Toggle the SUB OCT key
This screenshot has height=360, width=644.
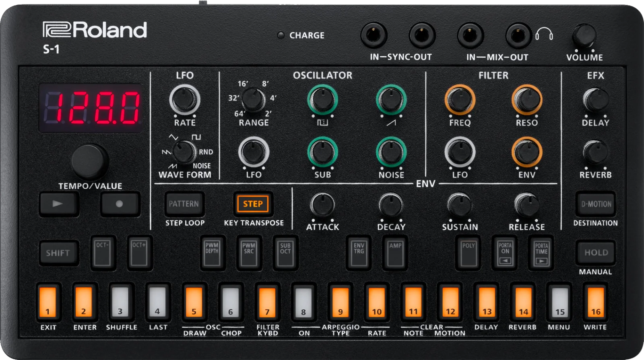[x=285, y=253]
